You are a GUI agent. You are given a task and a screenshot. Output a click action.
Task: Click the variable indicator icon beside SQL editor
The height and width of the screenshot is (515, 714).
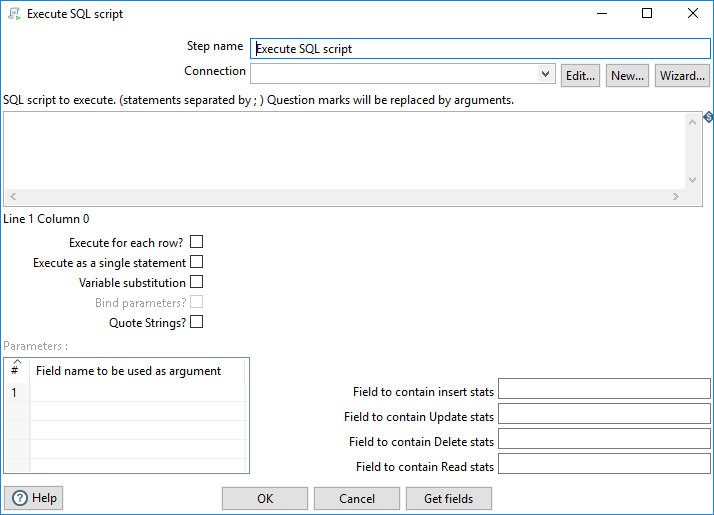(708, 118)
